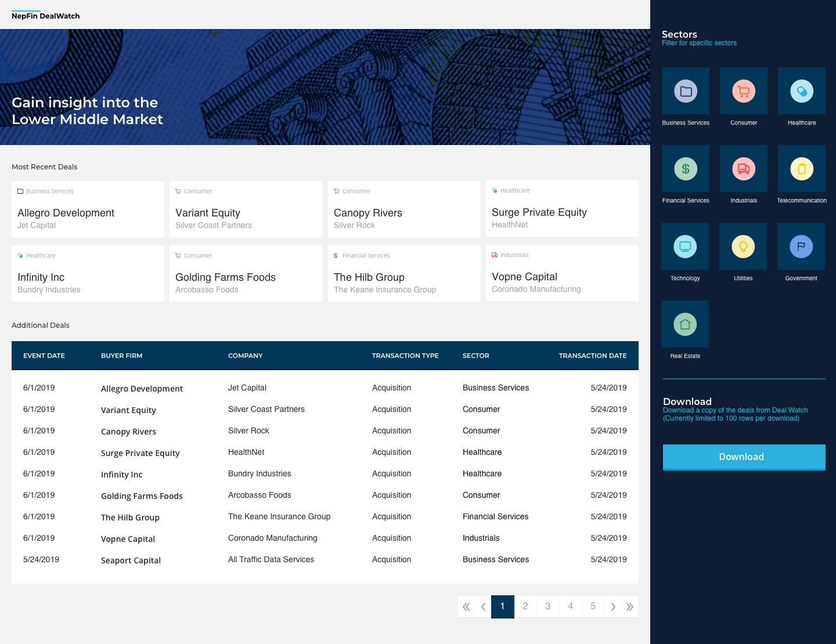Go to page 4 of deals
836x644 pixels.
pos(571,606)
